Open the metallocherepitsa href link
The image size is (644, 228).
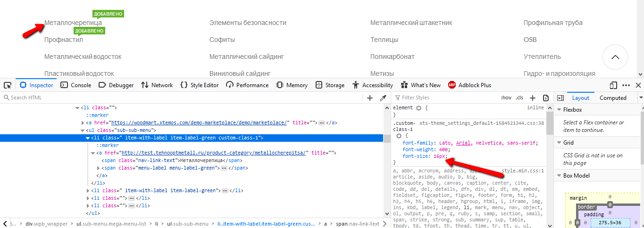pos(214,153)
